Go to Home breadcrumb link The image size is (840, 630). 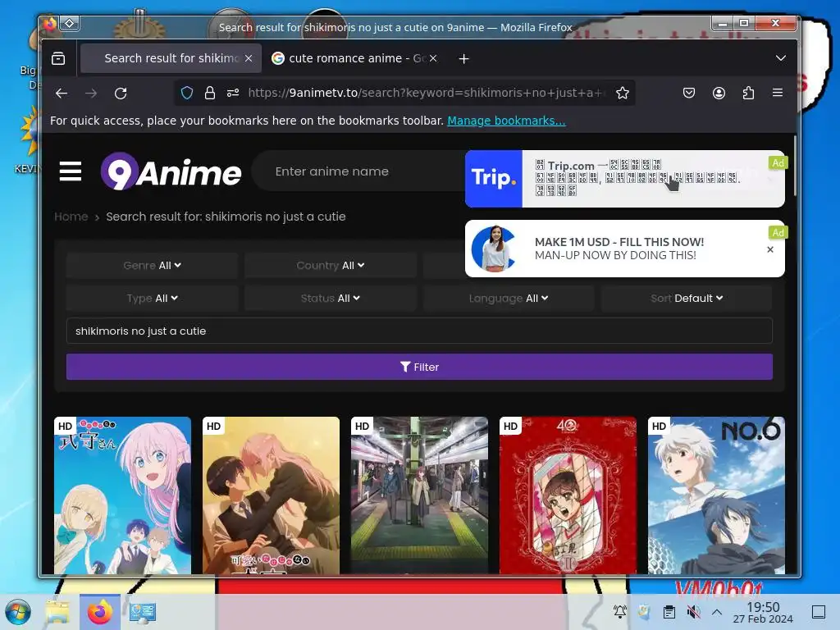(x=71, y=217)
